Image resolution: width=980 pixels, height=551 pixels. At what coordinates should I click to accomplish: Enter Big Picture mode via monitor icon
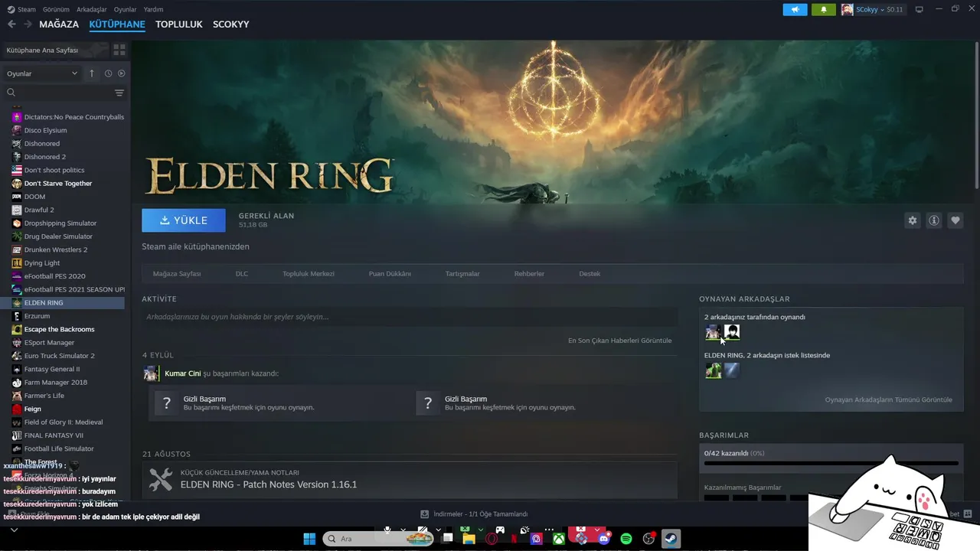(x=920, y=9)
